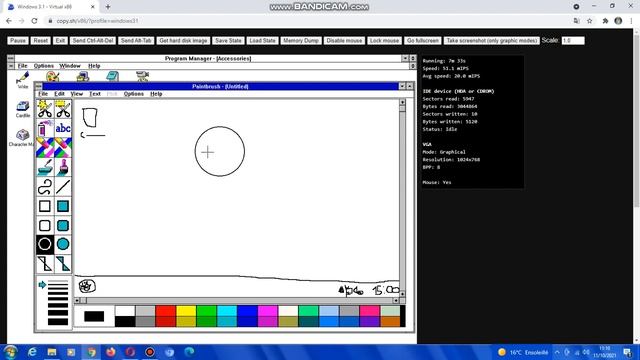This screenshot has height=360, width=640.
Task: Open Firefox from the taskbar
Action: click(111, 352)
